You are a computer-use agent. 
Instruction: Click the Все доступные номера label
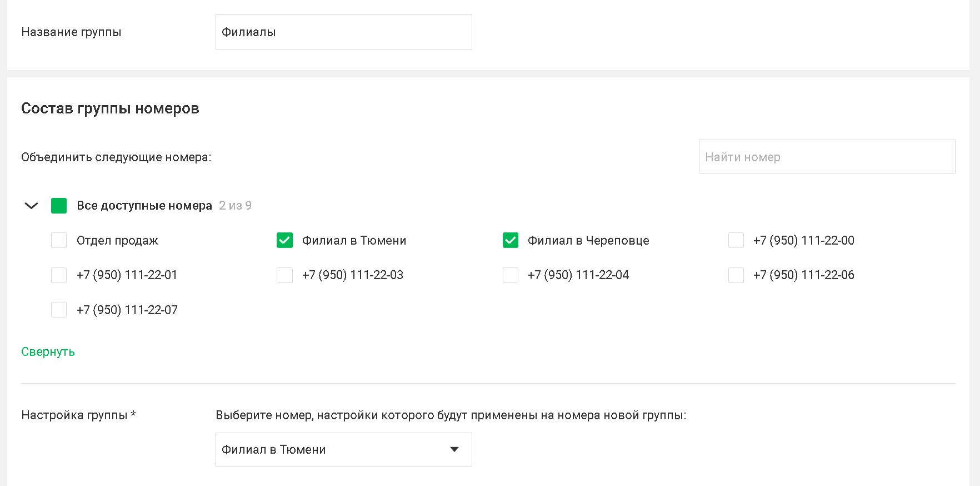click(144, 206)
